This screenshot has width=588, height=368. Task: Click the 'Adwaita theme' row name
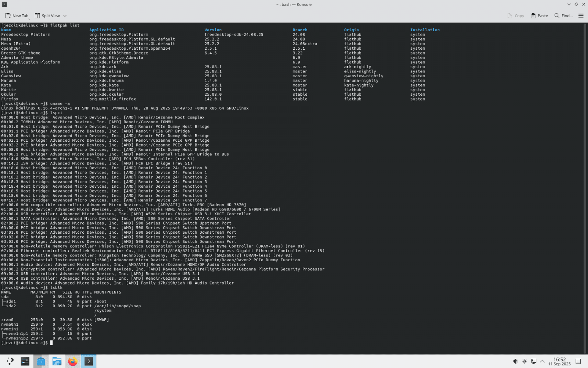(x=17, y=58)
